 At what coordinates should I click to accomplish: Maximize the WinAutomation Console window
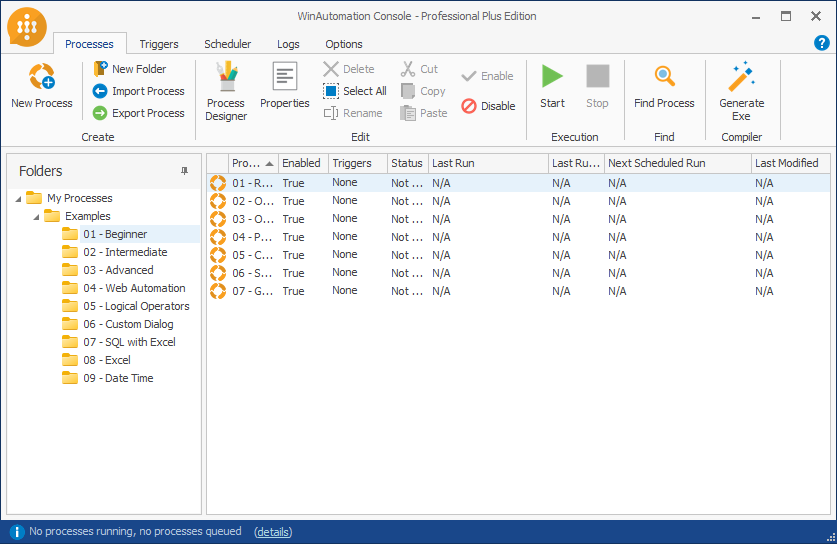(x=786, y=17)
